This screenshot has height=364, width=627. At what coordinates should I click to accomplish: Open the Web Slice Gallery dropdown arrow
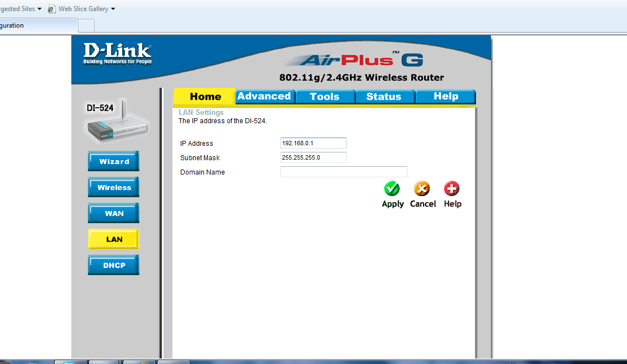(x=113, y=9)
